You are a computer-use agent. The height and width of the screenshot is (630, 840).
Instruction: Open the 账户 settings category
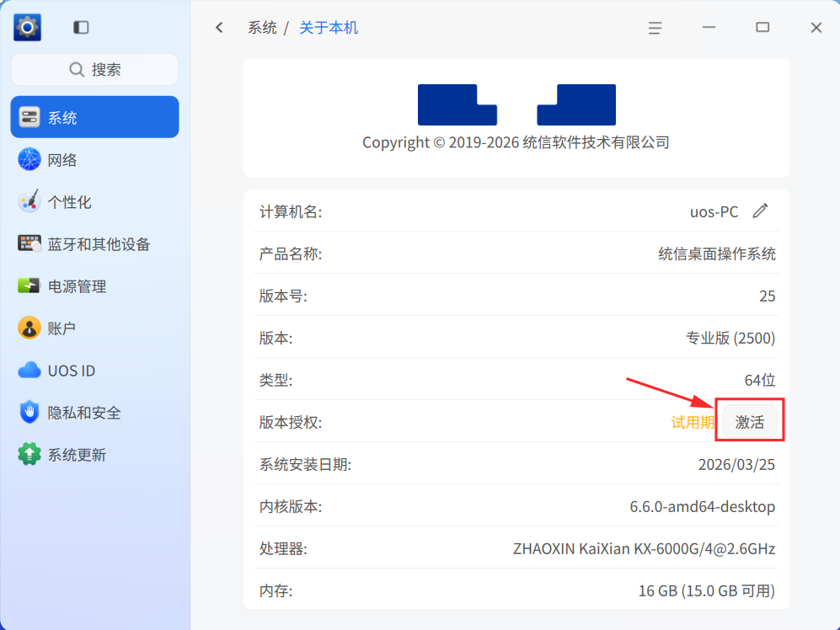[95, 328]
